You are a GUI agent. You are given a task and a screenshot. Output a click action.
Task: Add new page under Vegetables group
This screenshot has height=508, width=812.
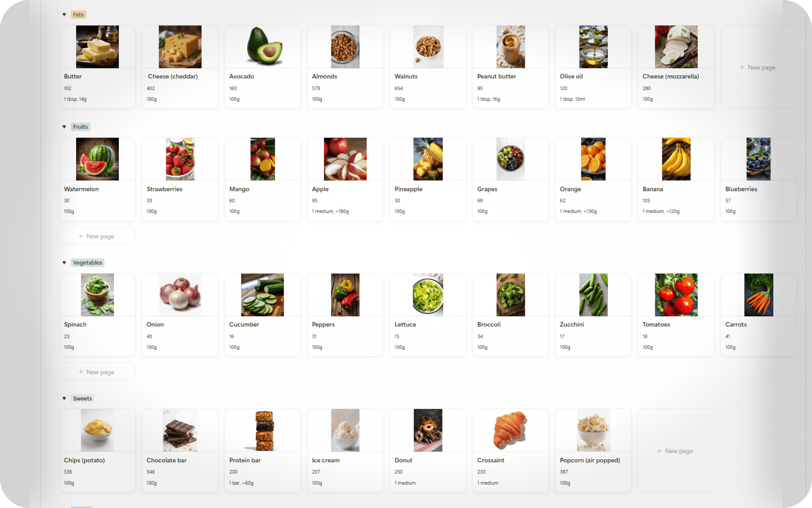(x=97, y=372)
